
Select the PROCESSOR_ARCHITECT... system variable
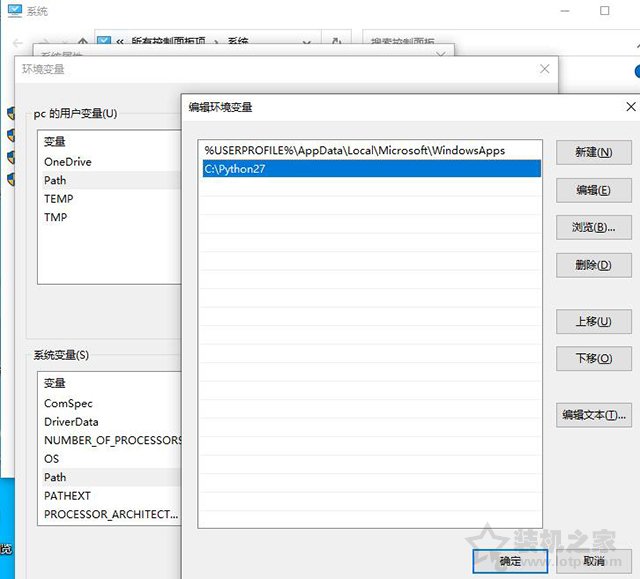tap(109, 515)
